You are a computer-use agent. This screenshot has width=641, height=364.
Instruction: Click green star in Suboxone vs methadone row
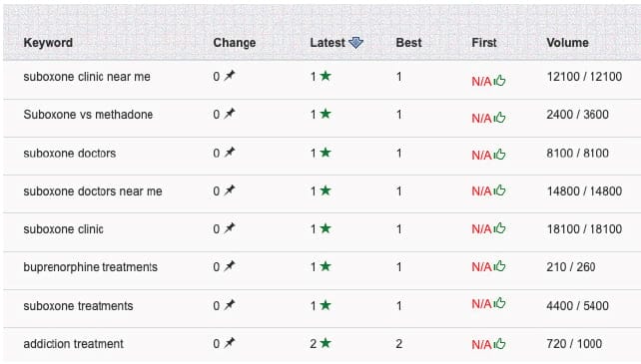(325, 114)
